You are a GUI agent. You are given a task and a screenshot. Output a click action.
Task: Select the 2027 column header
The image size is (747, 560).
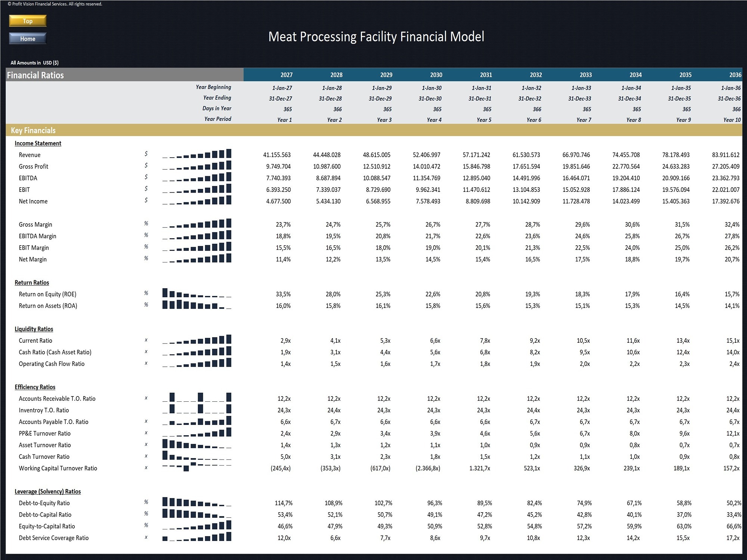tap(286, 75)
